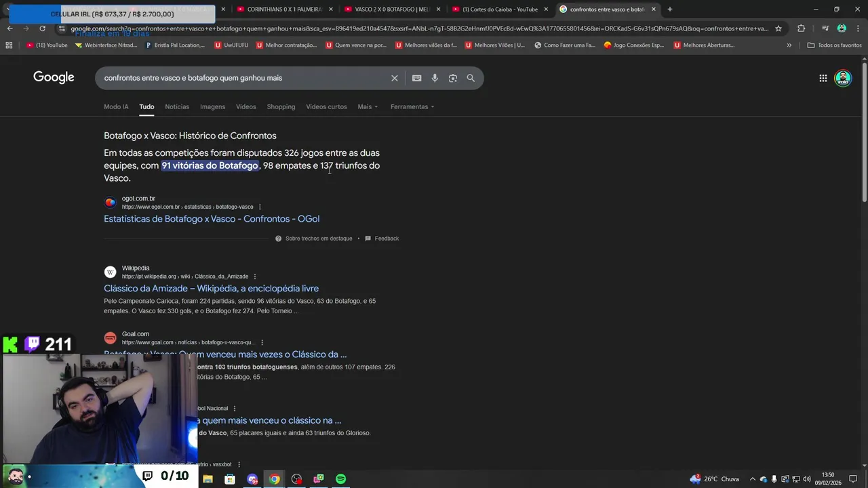Select the Tudo results tab
The width and height of the screenshot is (868, 488).
coord(146,106)
